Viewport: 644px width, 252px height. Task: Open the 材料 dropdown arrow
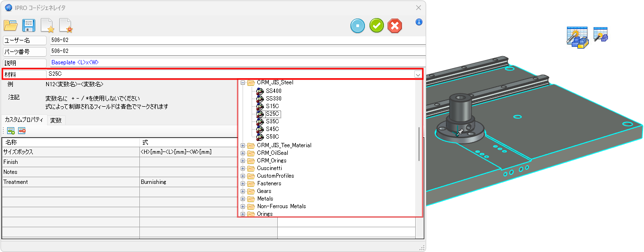pos(418,74)
